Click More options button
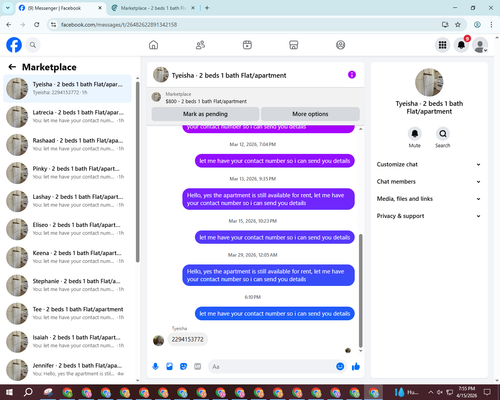 click(310, 114)
